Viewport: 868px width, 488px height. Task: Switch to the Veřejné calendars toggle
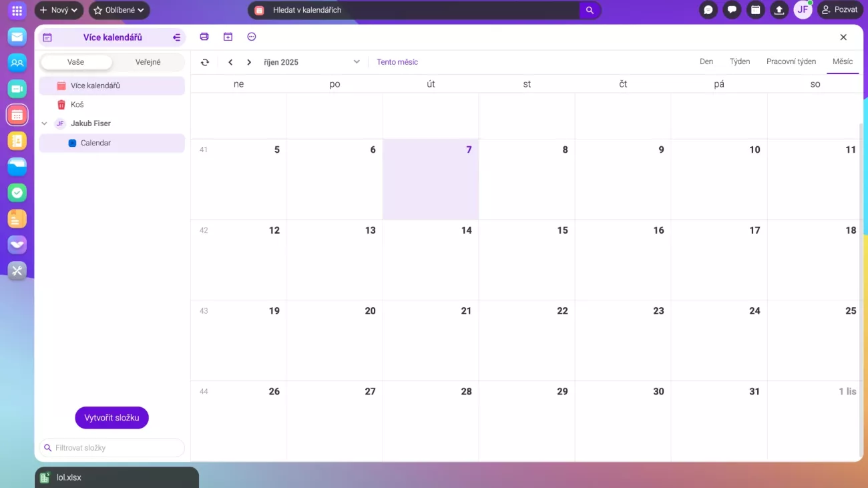click(x=148, y=62)
